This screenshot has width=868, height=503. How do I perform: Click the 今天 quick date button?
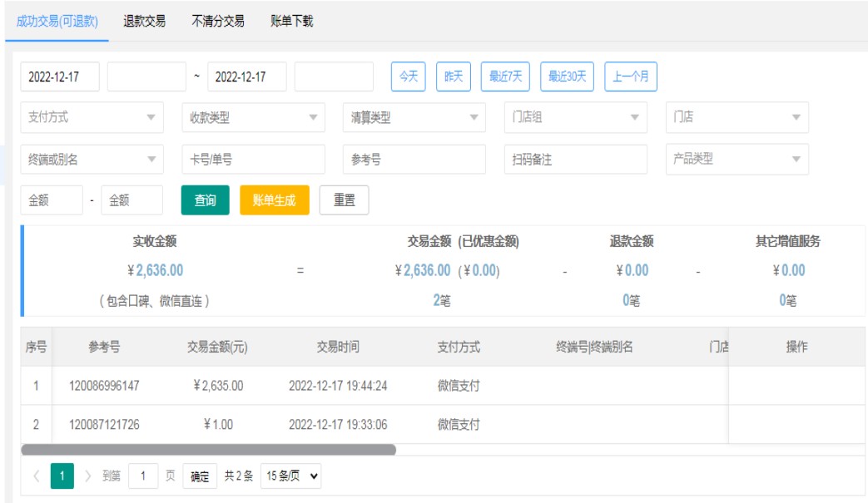[x=409, y=76]
